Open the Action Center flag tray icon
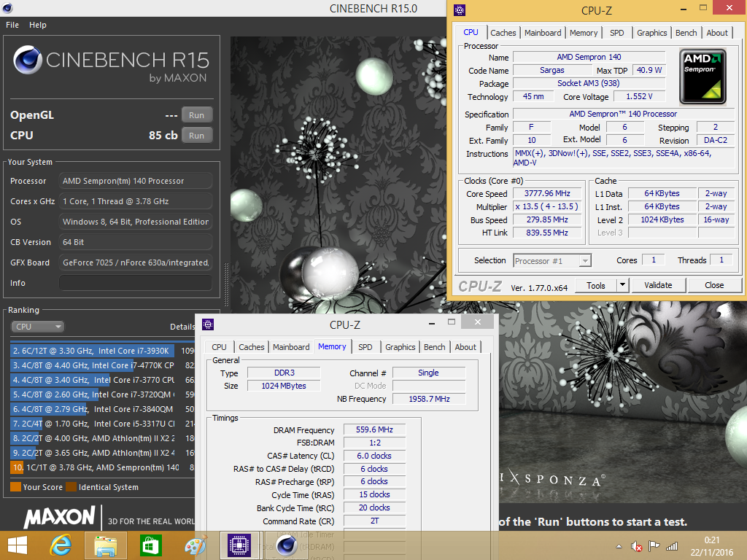Image resolution: width=747 pixels, height=560 pixels. 654,546
